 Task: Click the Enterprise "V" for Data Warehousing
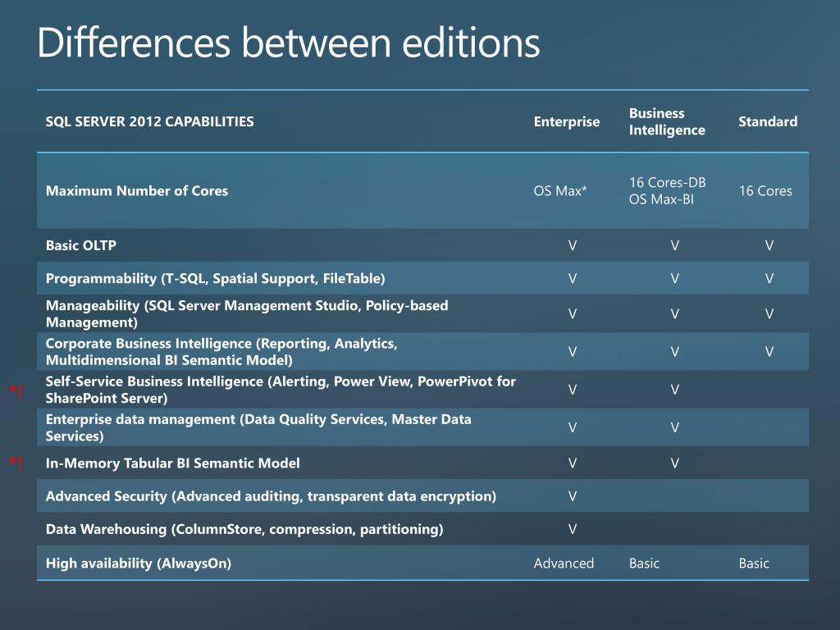click(x=573, y=530)
